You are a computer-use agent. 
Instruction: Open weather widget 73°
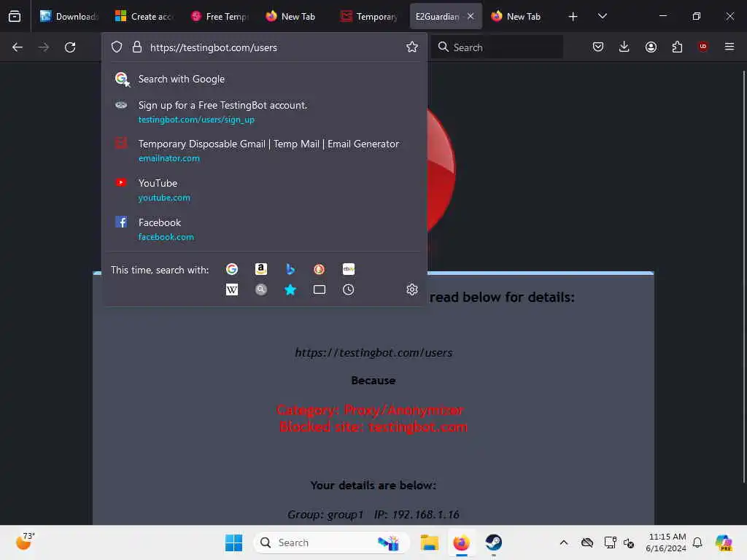pyautogui.click(x=25, y=542)
